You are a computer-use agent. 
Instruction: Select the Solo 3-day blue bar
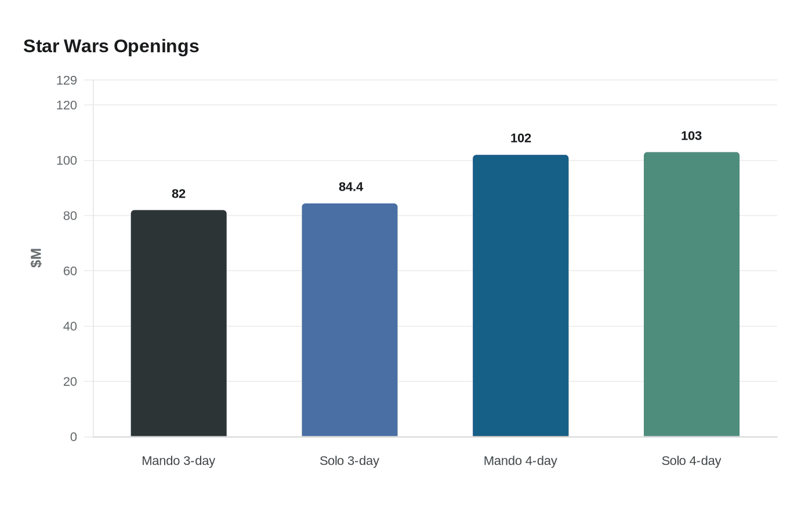pyautogui.click(x=350, y=320)
